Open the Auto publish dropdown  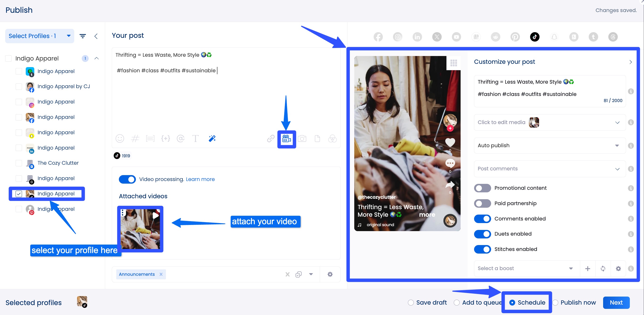click(x=549, y=146)
